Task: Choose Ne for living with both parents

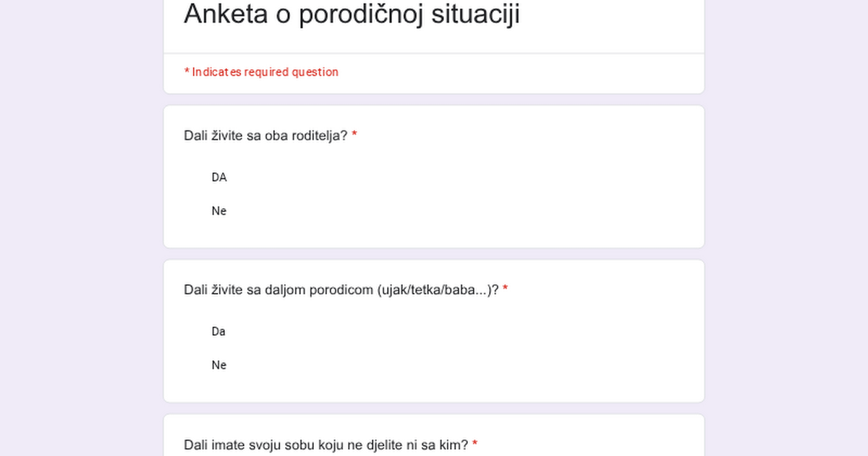Action: point(218,211)
